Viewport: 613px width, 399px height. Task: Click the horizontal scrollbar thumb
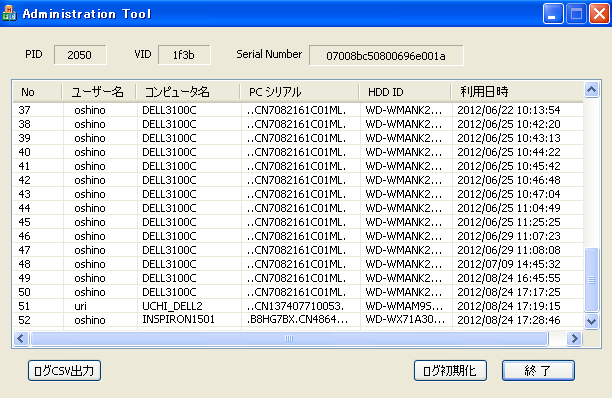[x=289, y=338]
